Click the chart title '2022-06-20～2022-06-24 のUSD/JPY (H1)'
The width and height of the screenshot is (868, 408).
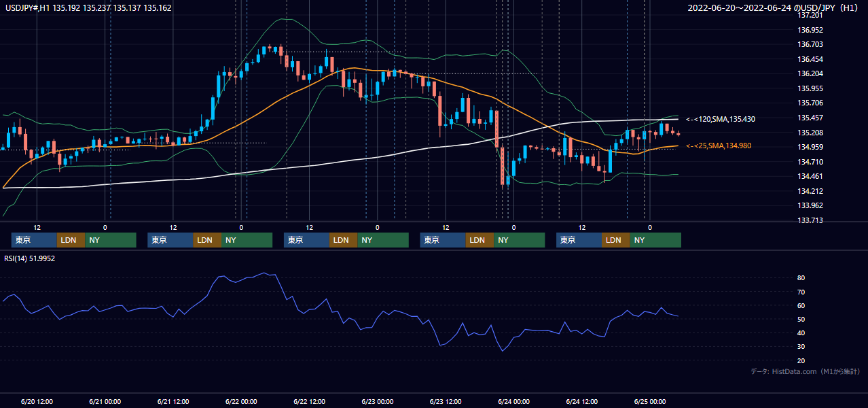[x=774, y=8]
